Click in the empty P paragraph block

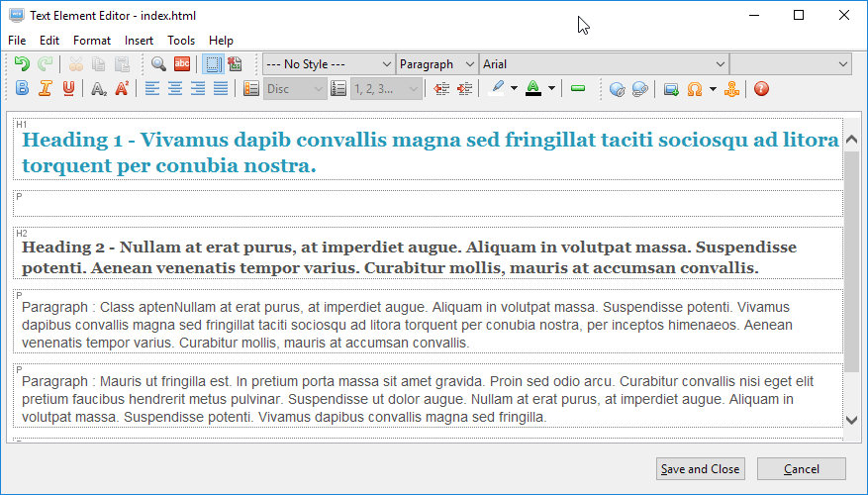(428, 203)
